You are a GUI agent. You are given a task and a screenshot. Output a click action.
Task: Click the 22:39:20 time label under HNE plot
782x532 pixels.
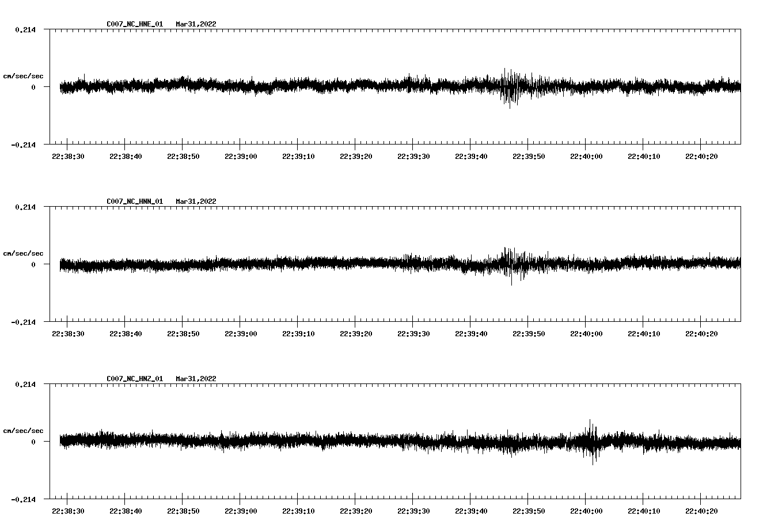pyautogui.click(x=356, y=157)
